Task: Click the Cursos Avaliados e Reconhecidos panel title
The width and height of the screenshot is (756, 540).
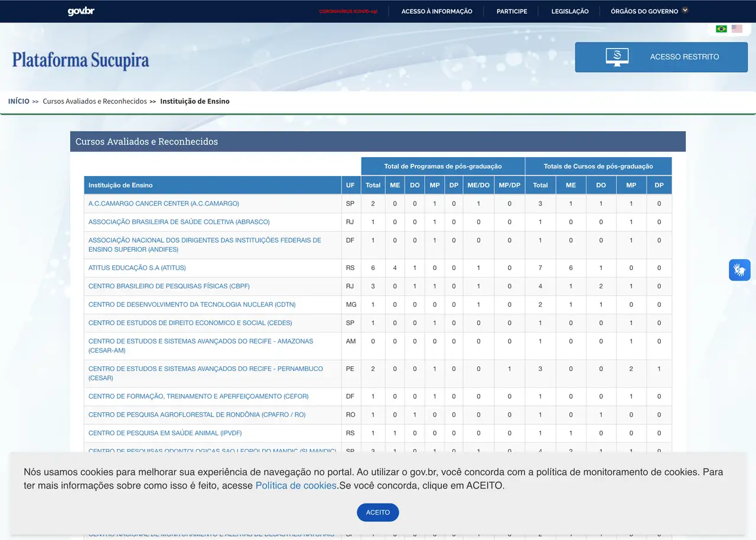Action: [x=146, y=142]
